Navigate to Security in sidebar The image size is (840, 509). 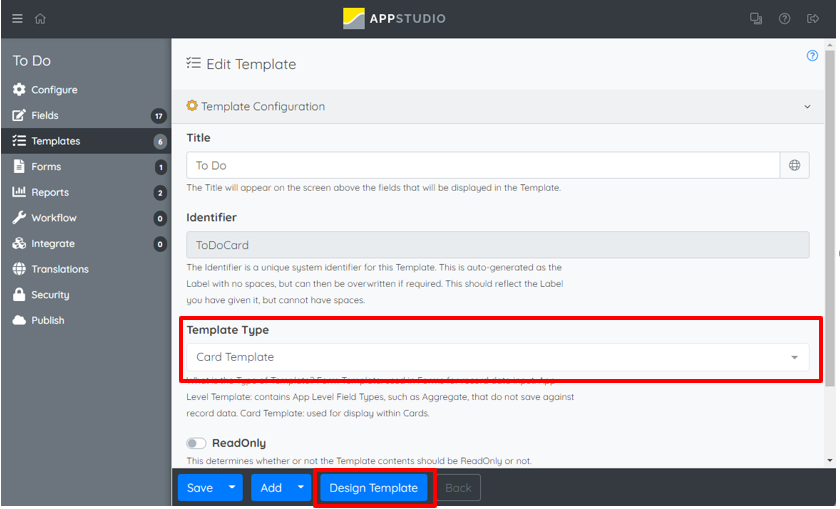[x=50, y=295]
